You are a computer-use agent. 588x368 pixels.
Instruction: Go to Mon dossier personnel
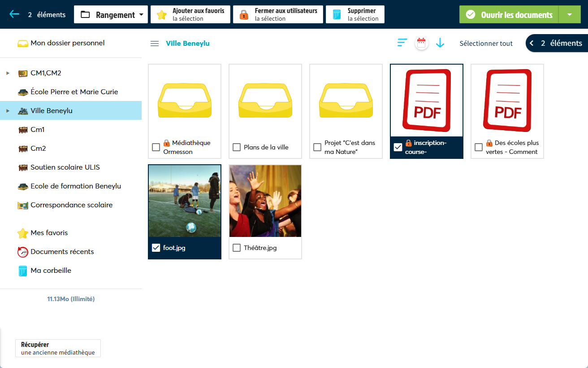click(x=67, y=43)
